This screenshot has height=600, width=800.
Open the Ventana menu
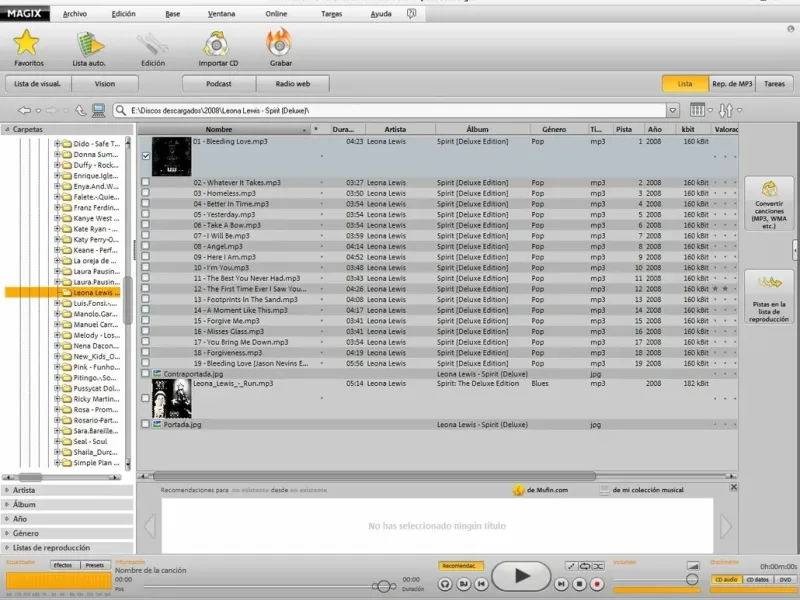(221, 14)
